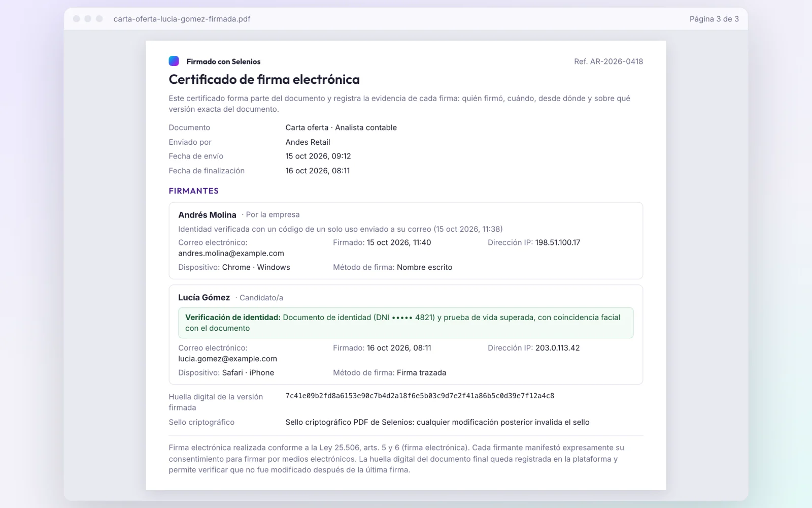The width and height of the screenshot is (812, 508).
Task: Click the file name carta-oferta-lucia-gomez-firmada.pdf
Action: click(182, 19)
